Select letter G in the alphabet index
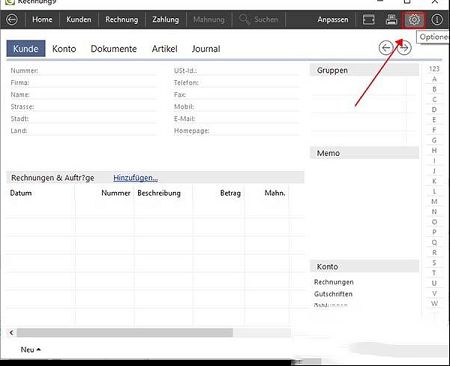Viewport: 450px width, 366px height. tap(434, 140)
